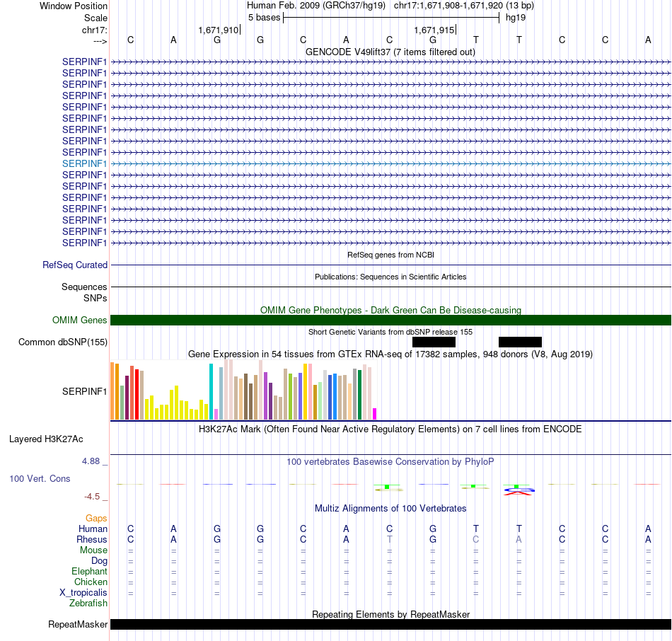The width and height of the screenshot is (672, 641).
Task: Click the Zebrafish species row label
Action: [x=88, y=603]
